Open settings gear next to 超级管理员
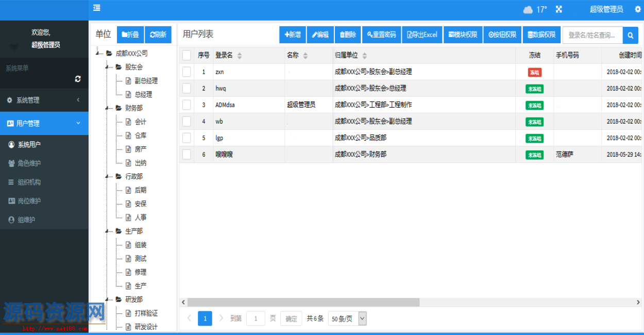This screenshot has width=644, height=335. (x=638, y=9)
